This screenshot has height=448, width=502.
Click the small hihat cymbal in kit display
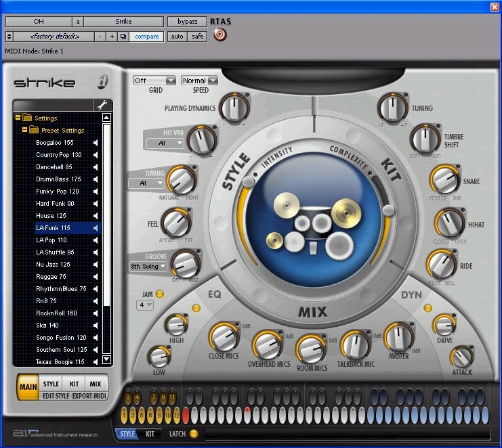tap(274, 241)
